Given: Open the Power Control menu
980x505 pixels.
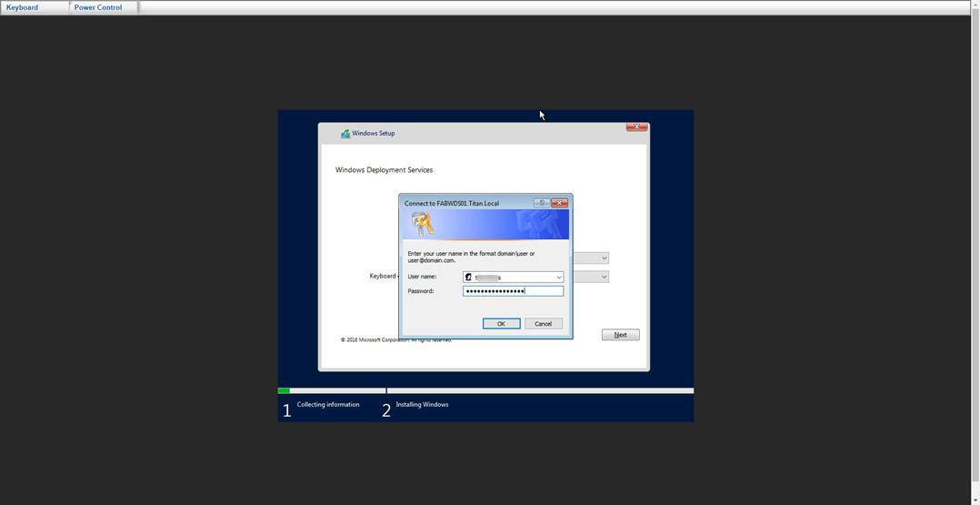Looking at the screenshot, I should point(98,7).
